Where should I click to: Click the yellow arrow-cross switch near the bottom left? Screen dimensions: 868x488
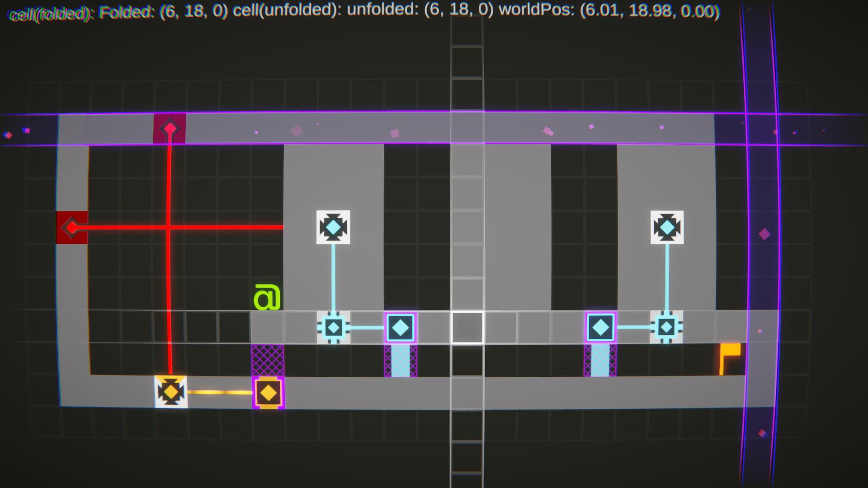click(x=170, y=391)
